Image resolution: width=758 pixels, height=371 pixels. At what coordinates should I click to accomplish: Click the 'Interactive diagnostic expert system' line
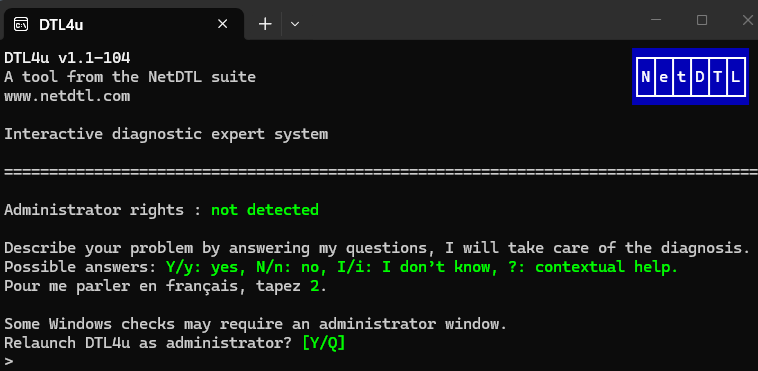click(166, 134)
